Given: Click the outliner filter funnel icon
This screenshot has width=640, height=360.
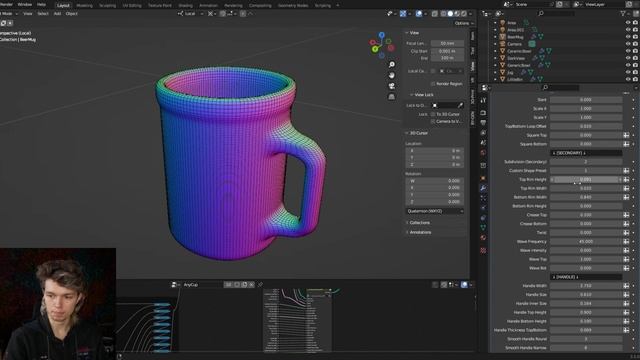Looking at the screenshot, I should coord(623,13).
